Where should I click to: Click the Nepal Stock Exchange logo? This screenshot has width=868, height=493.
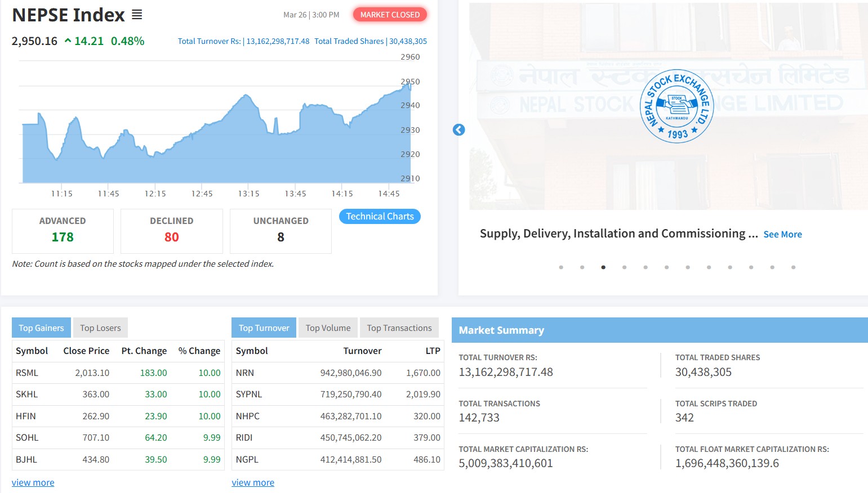point(676,106)
